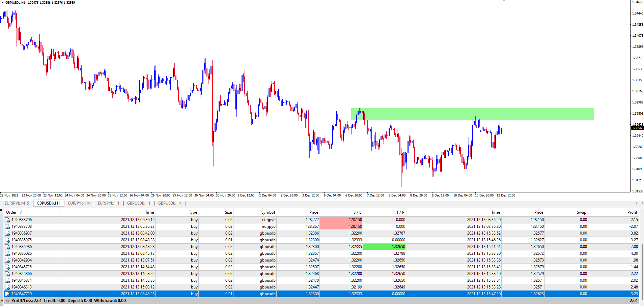
Task: Click close price 1.32627
Action: tap(537, 240)
